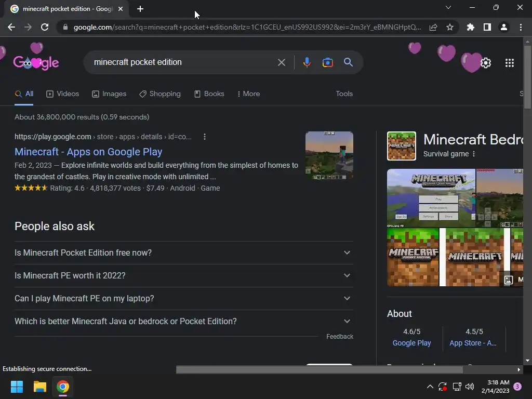The image size is (532, 399).
Task: Click into the search query field
Action: coord(183,62)
